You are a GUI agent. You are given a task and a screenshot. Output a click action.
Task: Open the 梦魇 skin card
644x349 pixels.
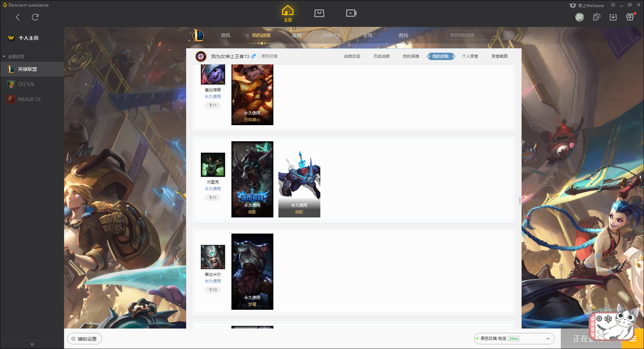point(252,271)
